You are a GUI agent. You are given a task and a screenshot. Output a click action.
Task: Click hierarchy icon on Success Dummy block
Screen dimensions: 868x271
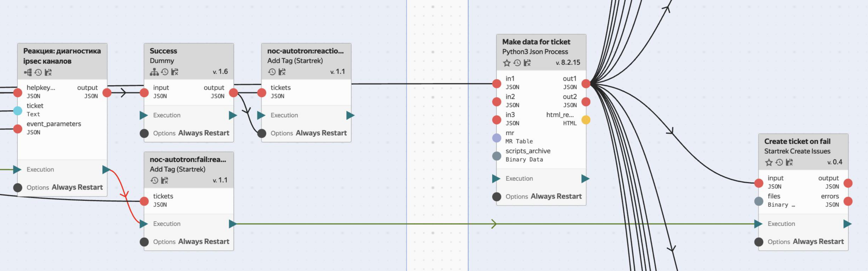(x=154, y=72)
